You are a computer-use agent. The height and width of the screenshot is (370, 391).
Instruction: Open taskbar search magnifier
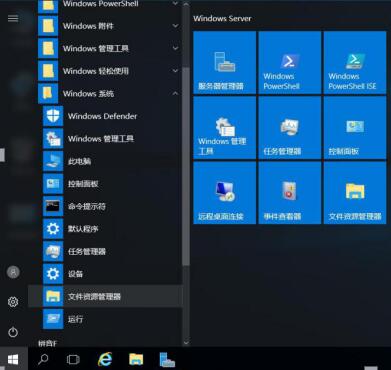coord(43,359)
